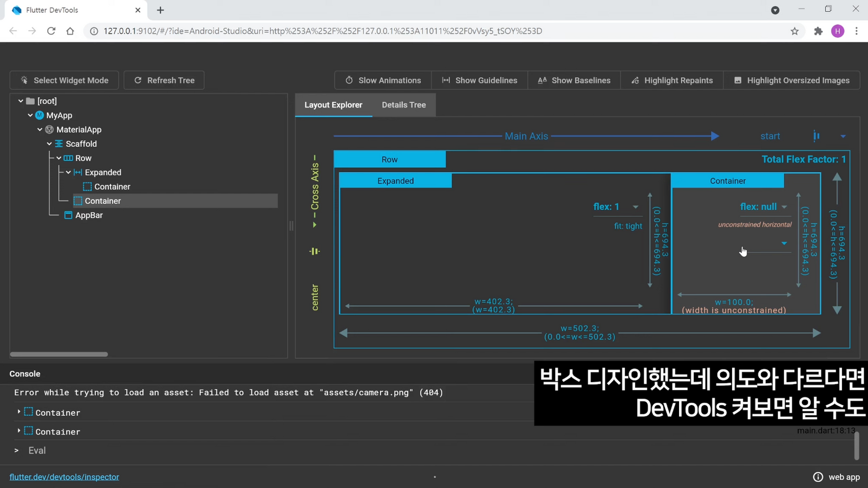Click the browser forward arrow

click(x=32, y=31)
